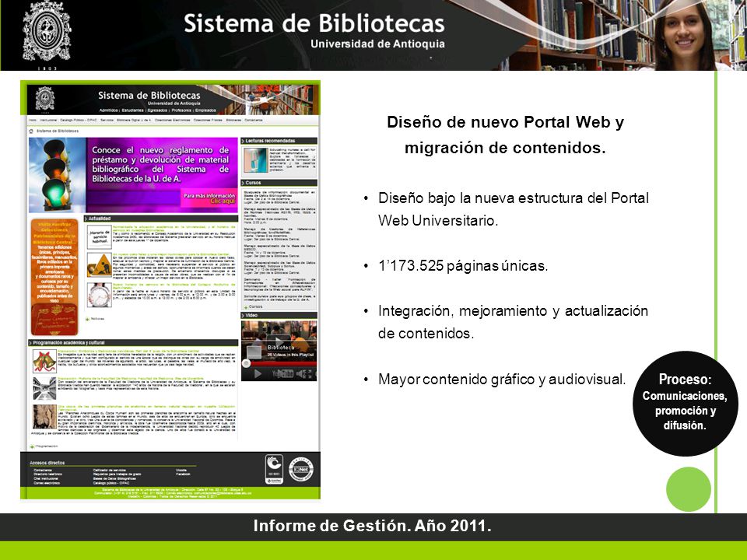Viewport: 747px width, 560px height.
Task: Open Inicio in portal navigation bar
Action: (33, 120)
